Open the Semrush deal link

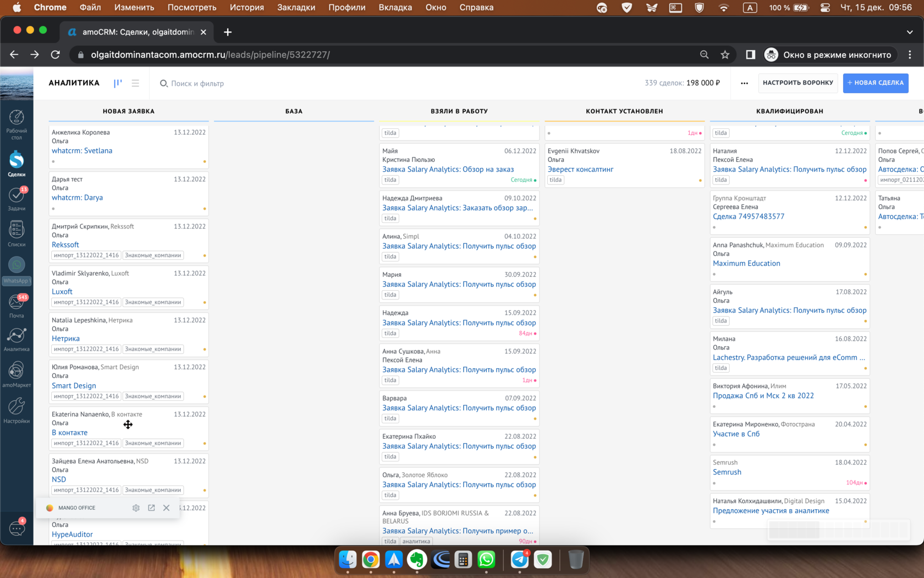point(727,472)
